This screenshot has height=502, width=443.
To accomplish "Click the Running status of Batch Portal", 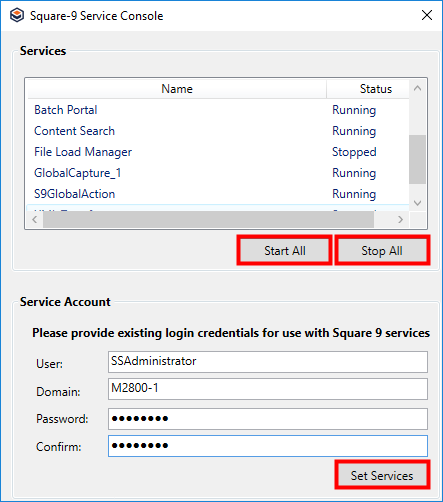I will [x=354, y=110].
